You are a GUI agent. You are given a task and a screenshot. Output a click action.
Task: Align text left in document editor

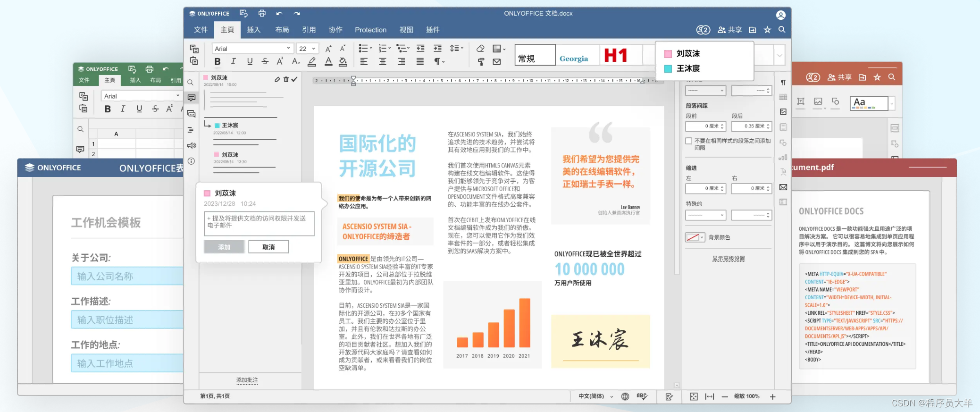tap(364, 61)
